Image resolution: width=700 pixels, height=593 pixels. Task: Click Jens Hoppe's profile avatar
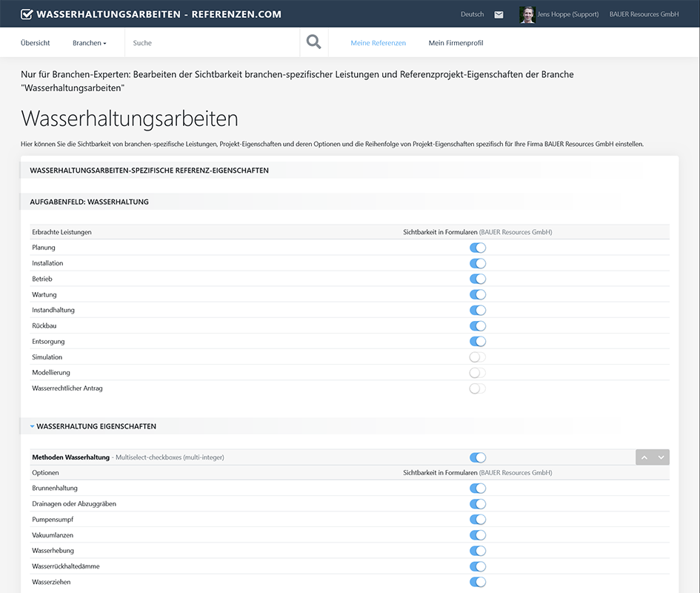[x=527, y=14]
